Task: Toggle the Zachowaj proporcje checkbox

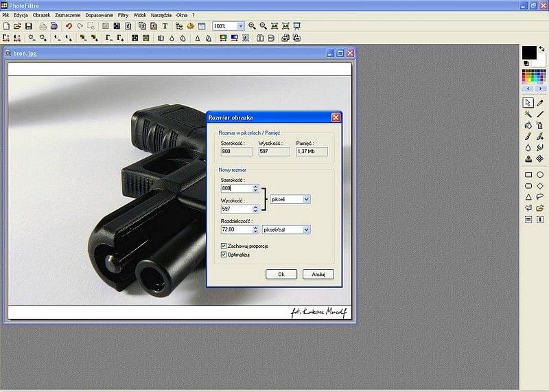Action: (x=224, y=246)
